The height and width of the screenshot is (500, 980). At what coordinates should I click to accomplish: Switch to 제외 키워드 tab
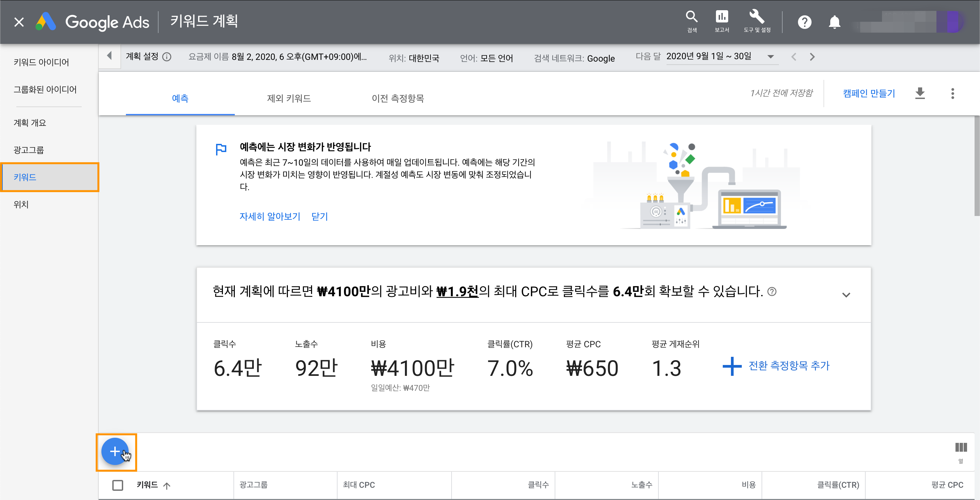[x=289, y=99]
